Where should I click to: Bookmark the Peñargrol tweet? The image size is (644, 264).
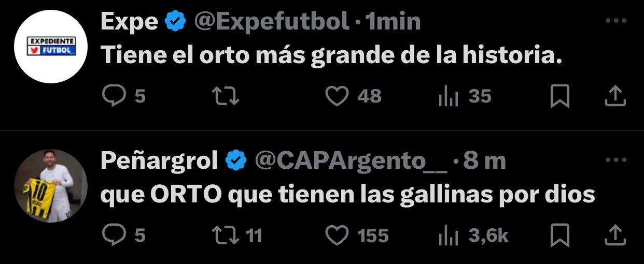560,236
